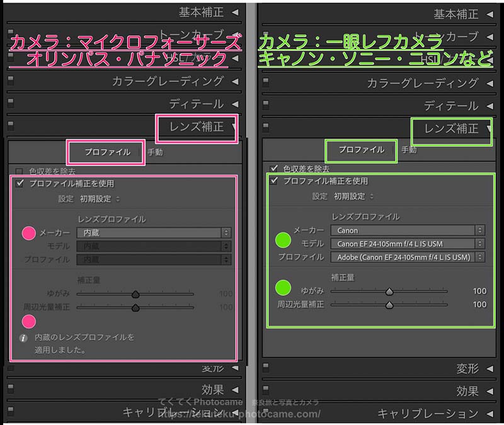Enable 色収差を除去 checkbox in left panel
504x425 pixels.
[x=20, y=171]
